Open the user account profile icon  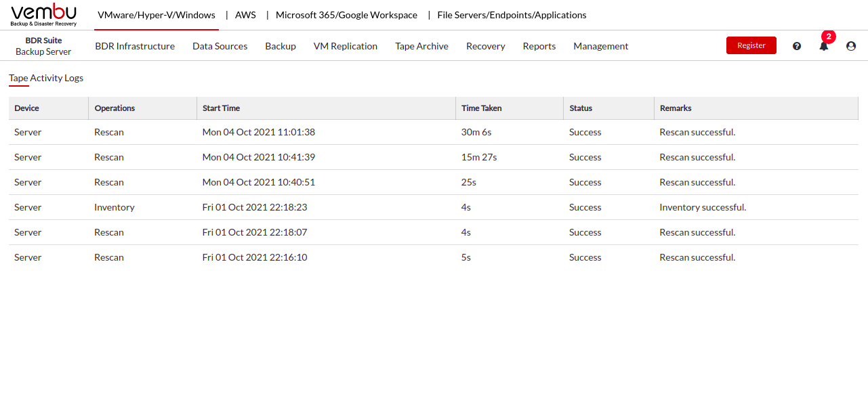pyautogui.click(x=851, y=46)
